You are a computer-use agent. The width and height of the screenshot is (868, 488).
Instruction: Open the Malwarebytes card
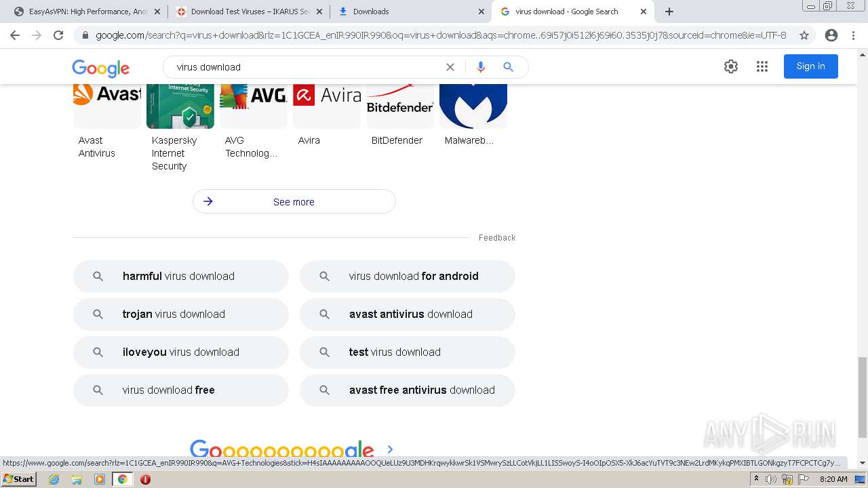tap(473, 115)
